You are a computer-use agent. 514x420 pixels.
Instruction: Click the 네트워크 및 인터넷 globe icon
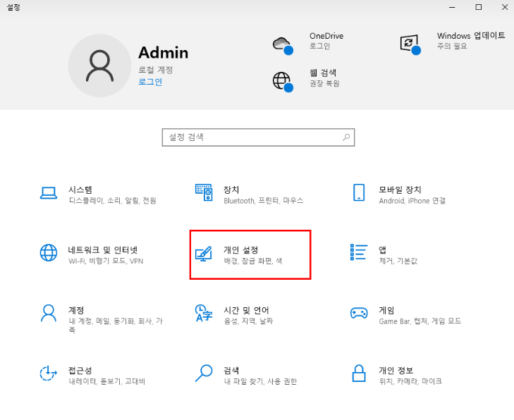pyautogui.click(x=48, y=253)
